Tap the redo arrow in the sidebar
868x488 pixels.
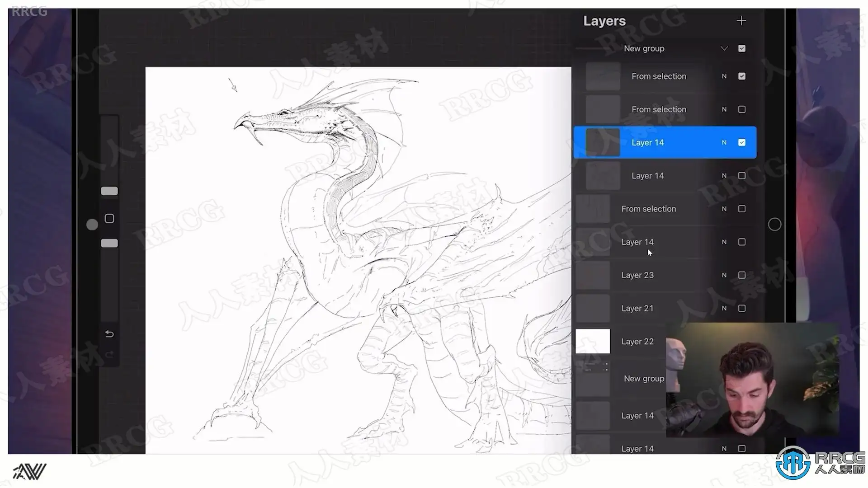109,355
